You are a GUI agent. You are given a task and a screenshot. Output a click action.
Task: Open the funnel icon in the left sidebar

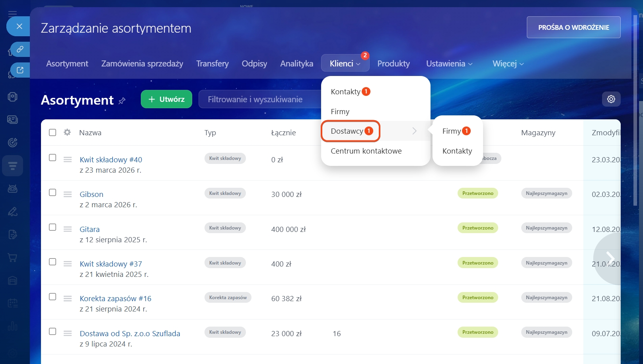(13, 165)
